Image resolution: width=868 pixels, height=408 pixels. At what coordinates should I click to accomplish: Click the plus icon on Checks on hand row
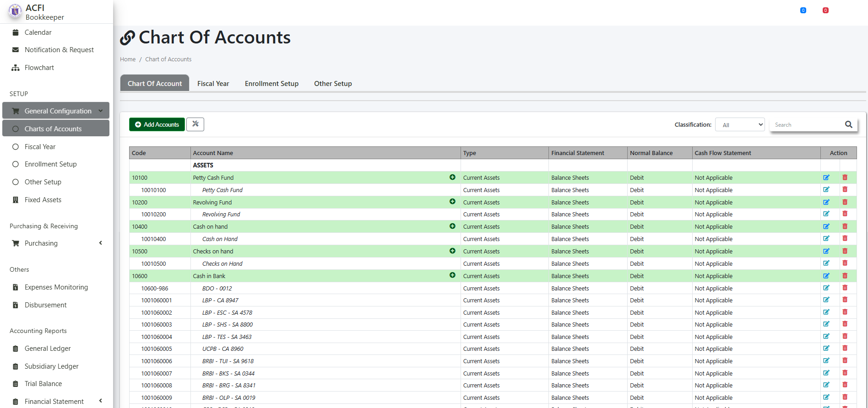[x=452, y=251]
